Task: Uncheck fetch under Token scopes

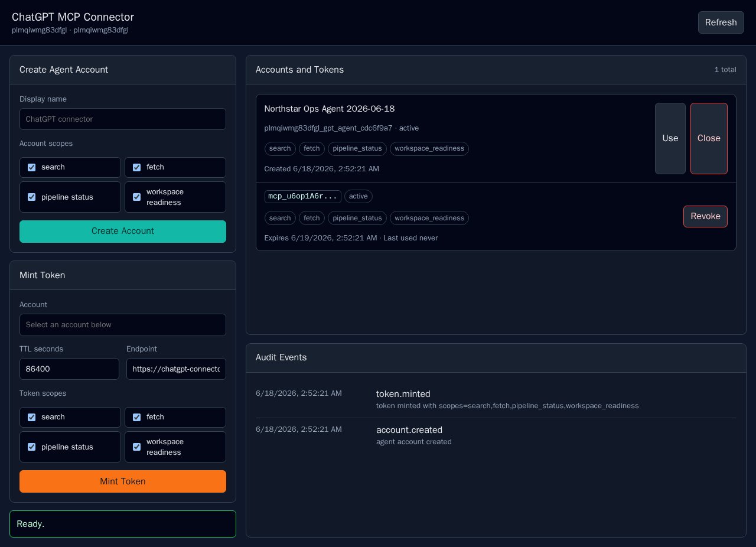Action: click(x=137, y=417)
